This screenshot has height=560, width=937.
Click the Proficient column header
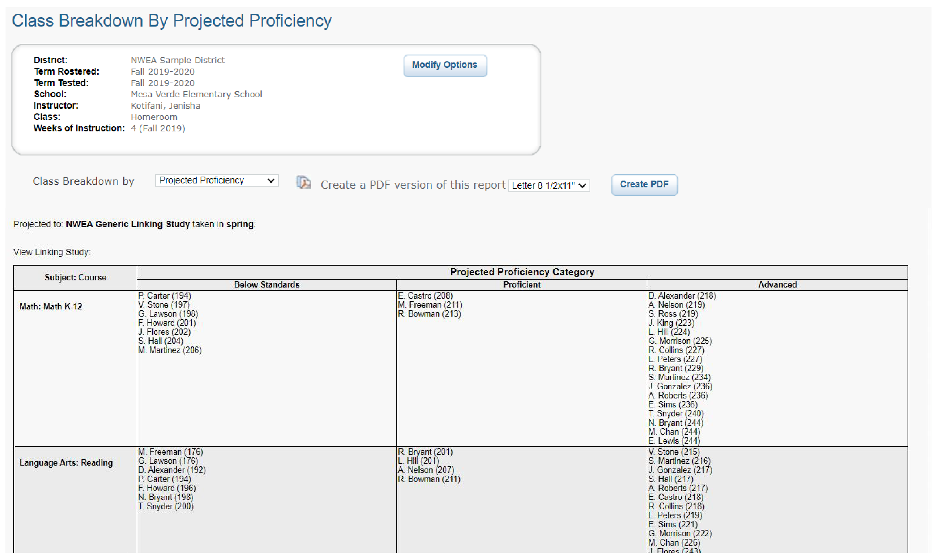click(522, 285)
